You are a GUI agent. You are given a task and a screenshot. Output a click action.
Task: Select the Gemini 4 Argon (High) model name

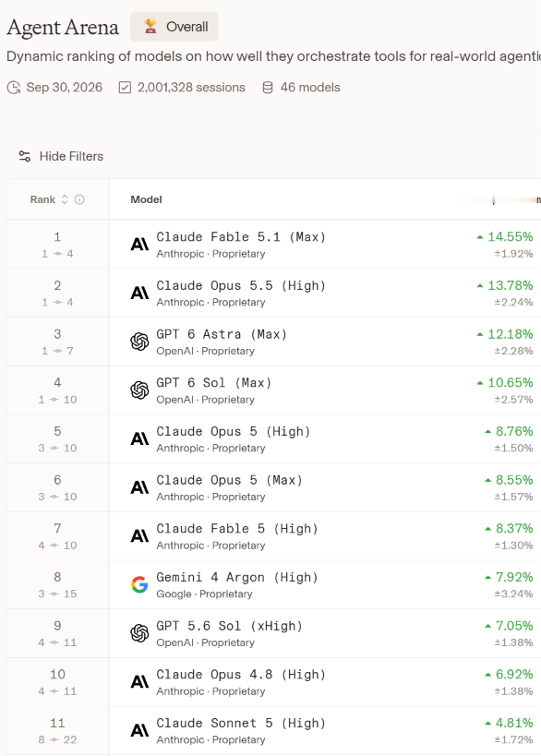coord(237,578)
